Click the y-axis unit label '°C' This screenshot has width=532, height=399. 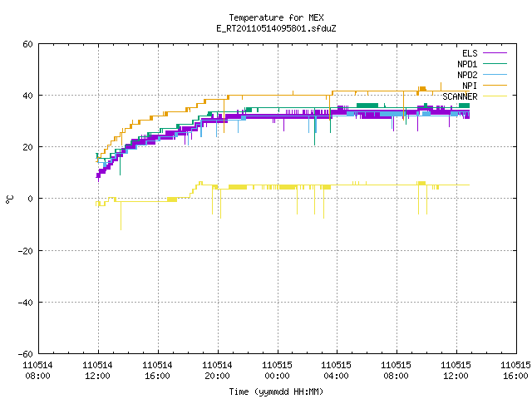click(x=9, y=199)
